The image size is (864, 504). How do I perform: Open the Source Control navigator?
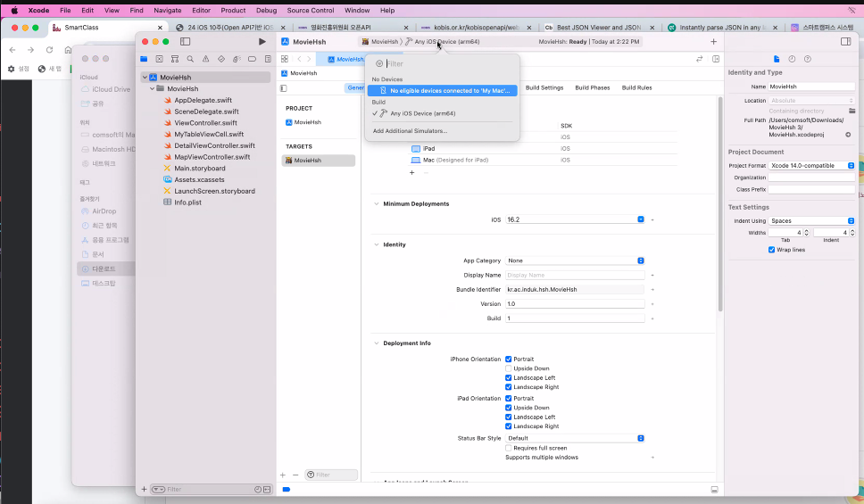(159, 59)
